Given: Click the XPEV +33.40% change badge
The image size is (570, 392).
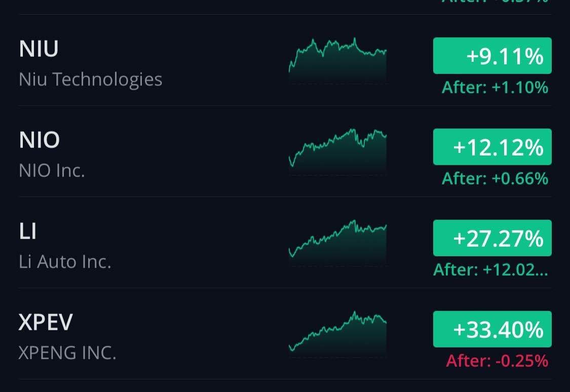Looking at the screenshot, I should click(x=492, y=329).
